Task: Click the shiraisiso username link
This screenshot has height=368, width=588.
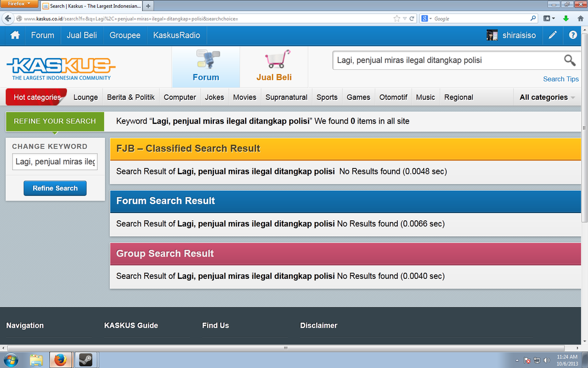Action: (x=519, y=35)
